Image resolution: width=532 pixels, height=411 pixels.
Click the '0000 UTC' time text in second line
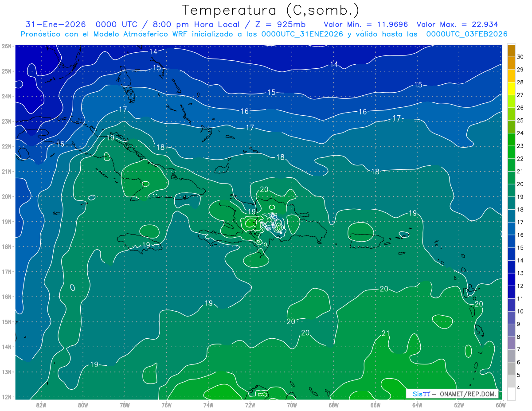[x=117, y=24]
